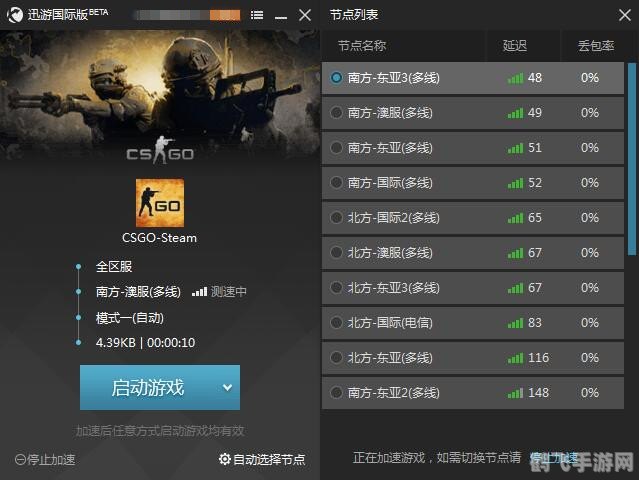The width and height of the screenshot is (639, 480).
Task: Click node name 南方-国际(多线)
Action: (390, 183)
